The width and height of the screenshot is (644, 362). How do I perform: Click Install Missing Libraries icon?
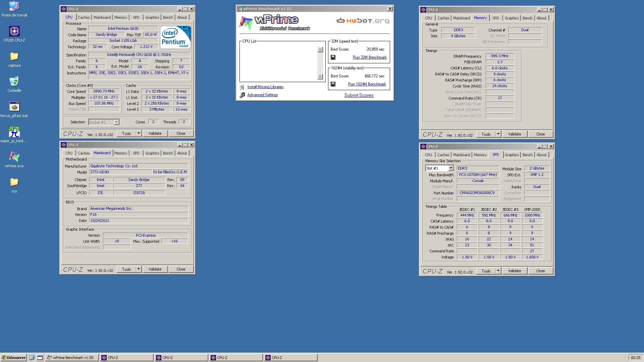pyautogui.click(x=242, y=87)
